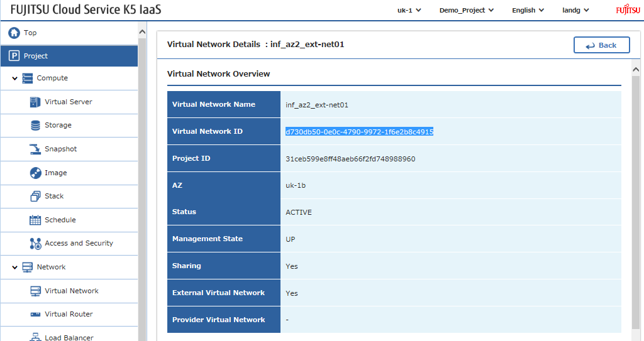Open Snapshot menu item
The height and width of the screenshot is (341, 644).
(x=69, y=149)
